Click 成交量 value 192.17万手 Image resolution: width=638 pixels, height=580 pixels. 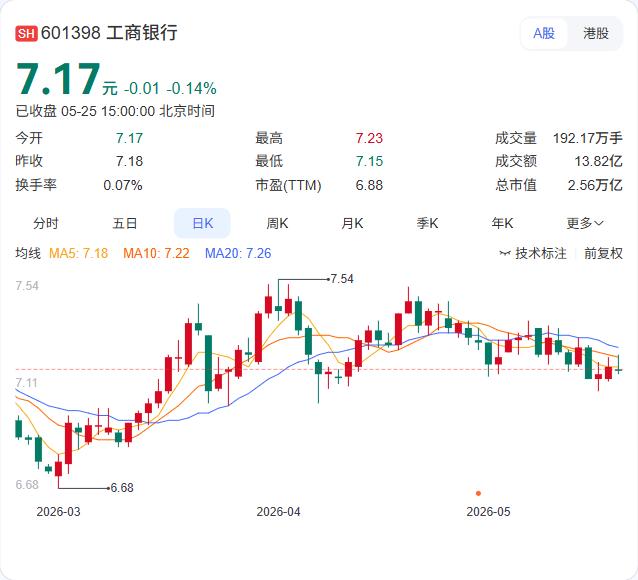[x=588, y=138]
